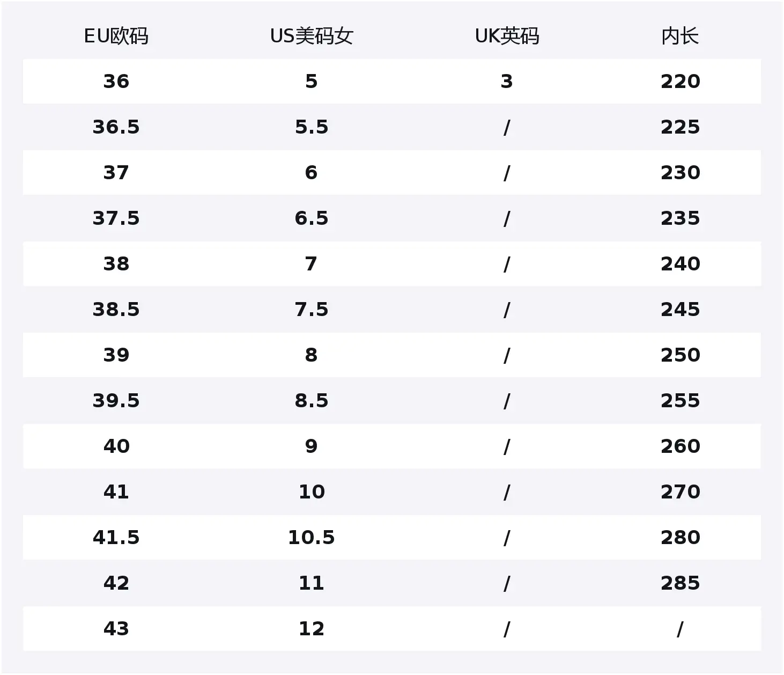Click the EU欧码 column header

coord(116,36)
